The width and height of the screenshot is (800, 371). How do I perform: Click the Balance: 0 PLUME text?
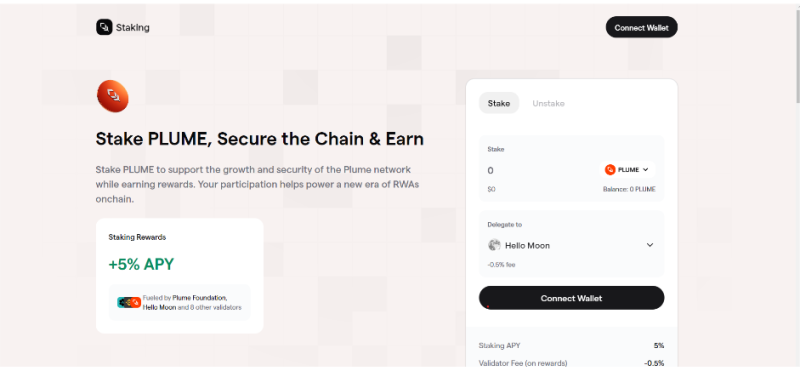629,189
